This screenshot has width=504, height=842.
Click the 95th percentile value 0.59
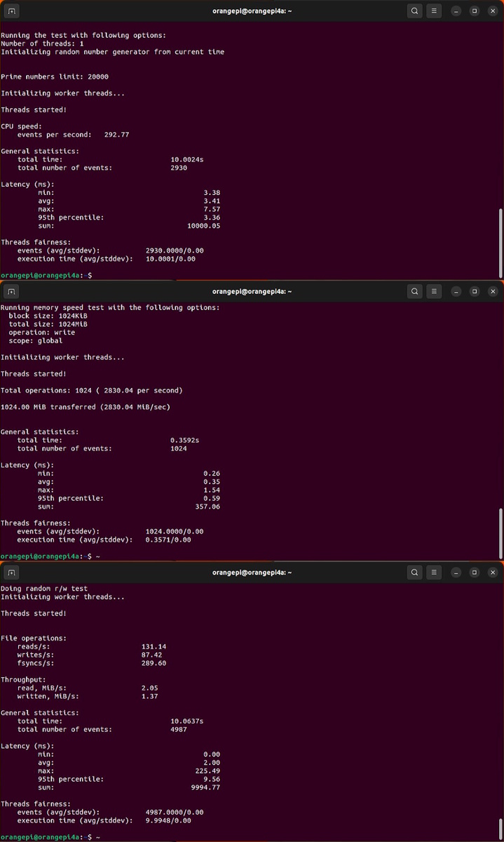[212, 498]
